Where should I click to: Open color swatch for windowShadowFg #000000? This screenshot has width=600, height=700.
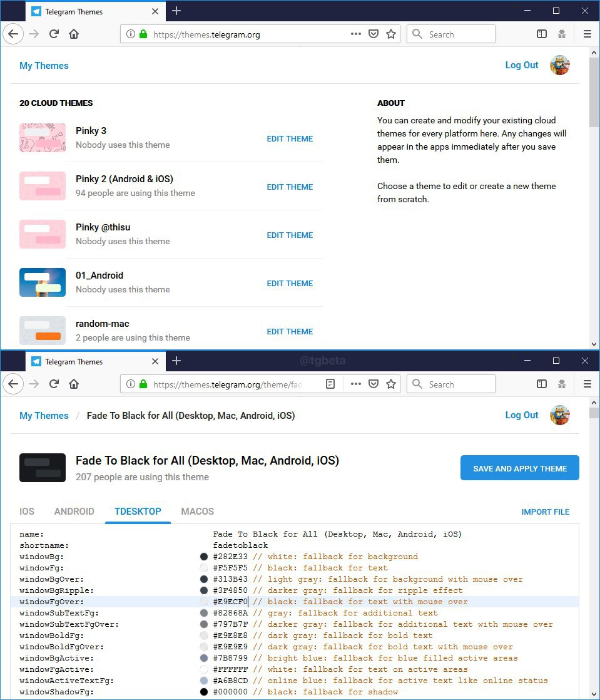[204, 692]
